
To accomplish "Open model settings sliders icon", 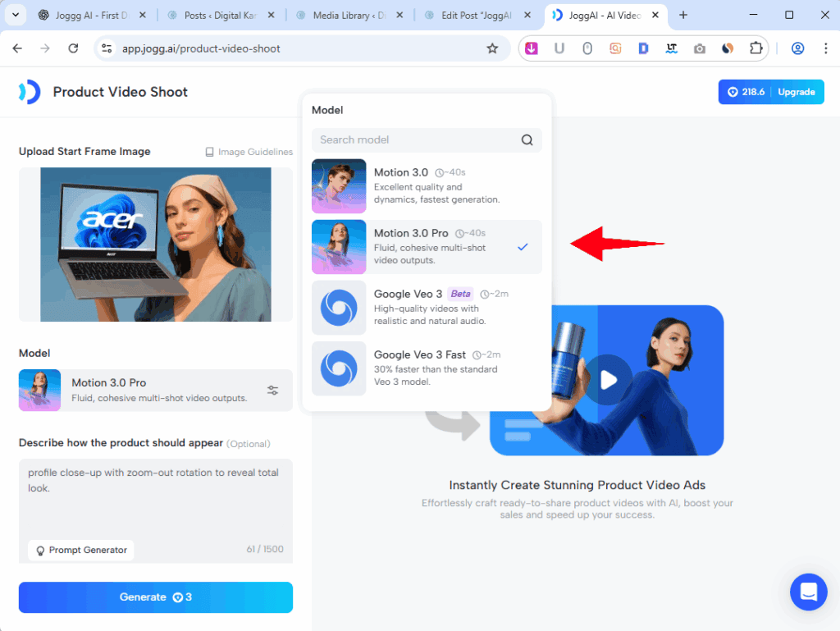I will [273, 391].
